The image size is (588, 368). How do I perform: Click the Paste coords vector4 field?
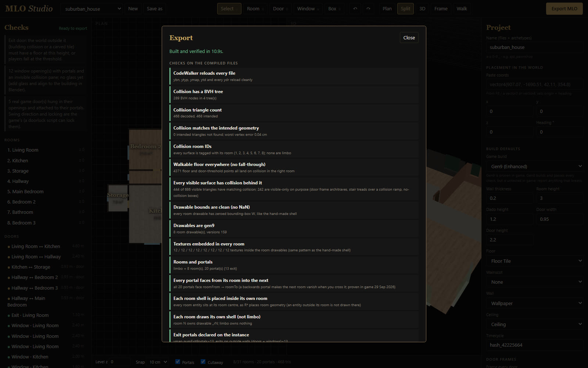[x=535, y=84]
